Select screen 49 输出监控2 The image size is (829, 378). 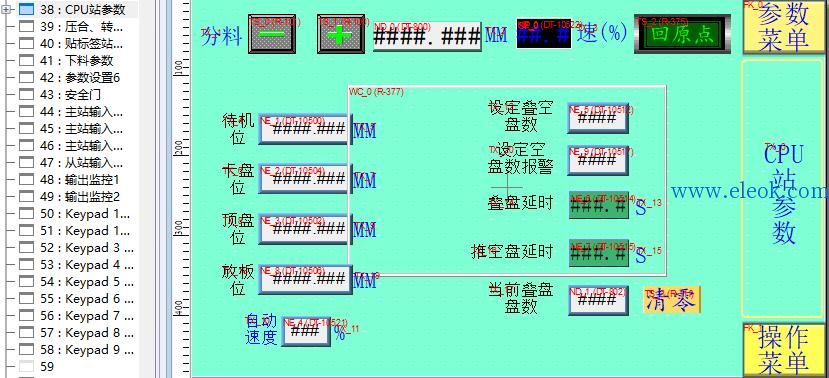[x=80, y=197]
